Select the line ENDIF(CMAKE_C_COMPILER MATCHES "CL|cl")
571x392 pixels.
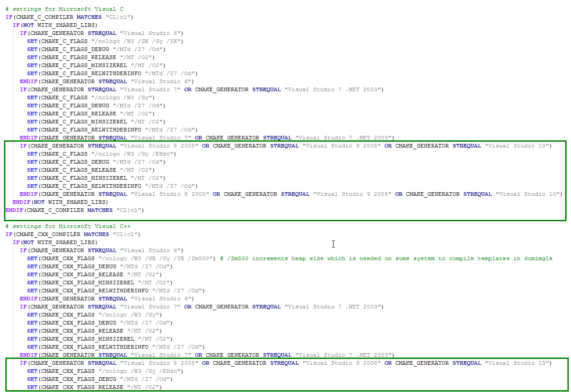pos(75,210)
